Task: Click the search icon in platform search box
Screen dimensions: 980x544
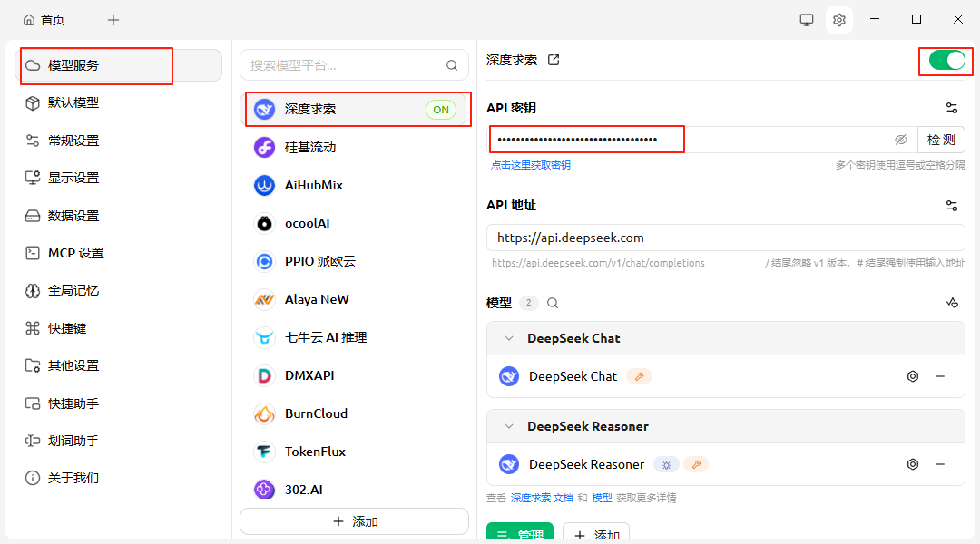Action: 452,65
